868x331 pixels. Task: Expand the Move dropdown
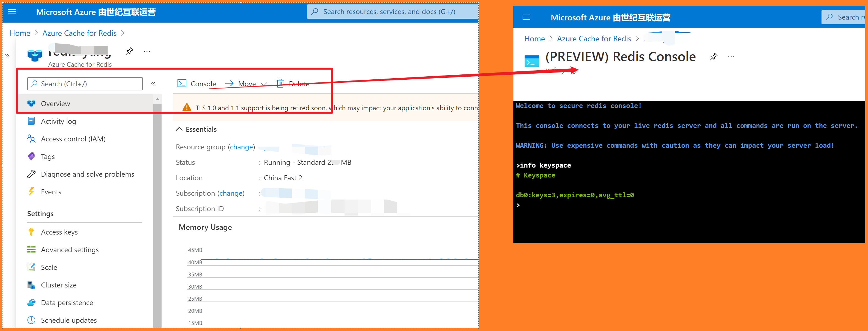(263, 84)
